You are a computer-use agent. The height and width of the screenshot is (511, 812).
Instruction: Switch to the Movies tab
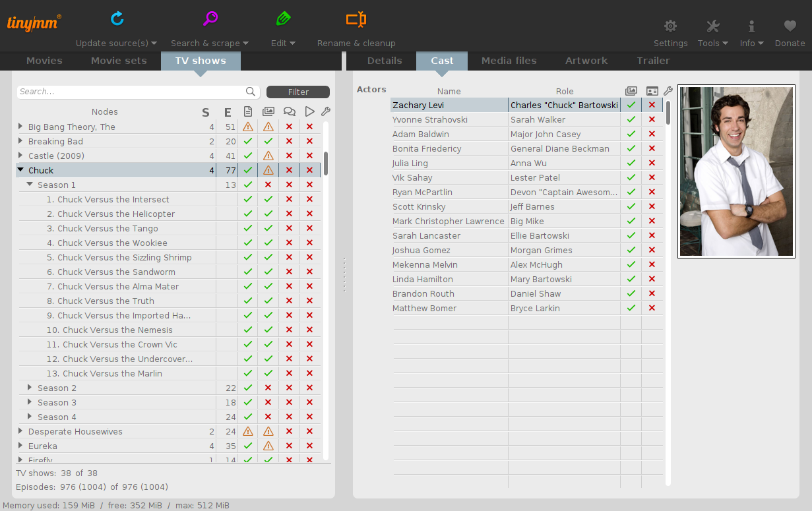click(44, 61)
